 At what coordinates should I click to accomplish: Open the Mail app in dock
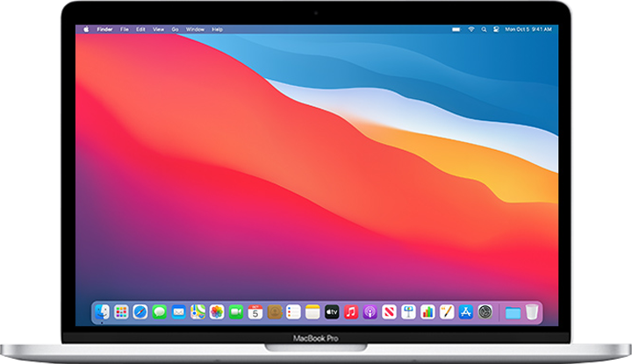coord(179,311)
